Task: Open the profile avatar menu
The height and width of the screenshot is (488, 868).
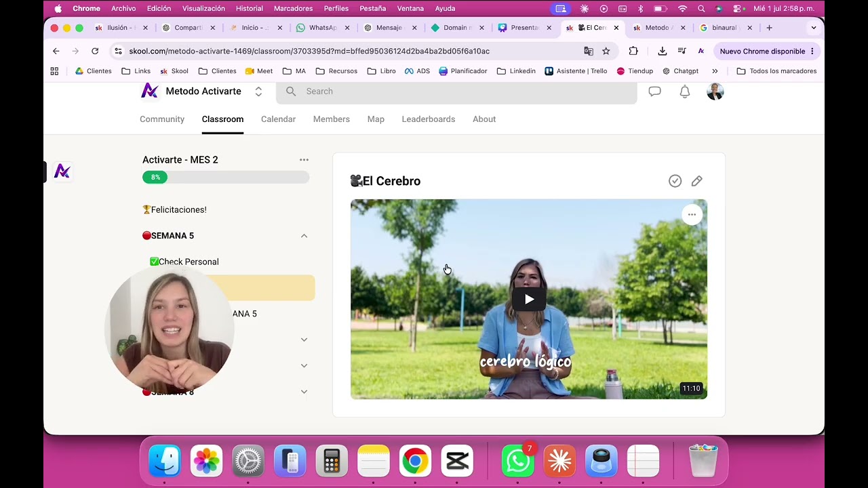Action: pos(715,91)
